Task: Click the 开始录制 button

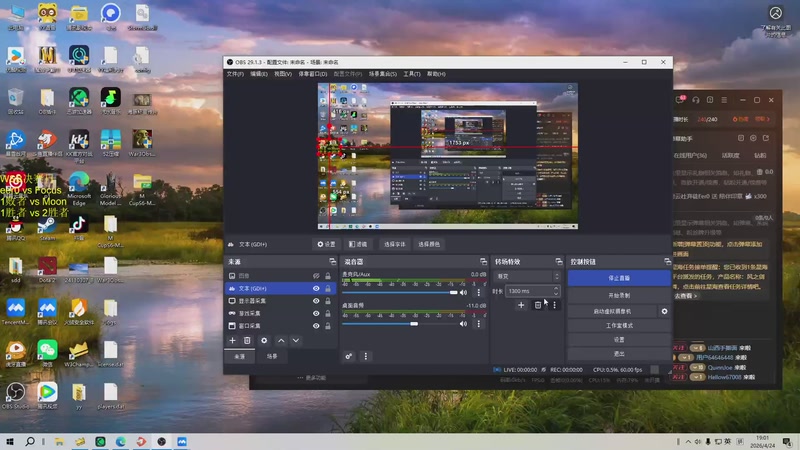Action: [x=618, y=296]
